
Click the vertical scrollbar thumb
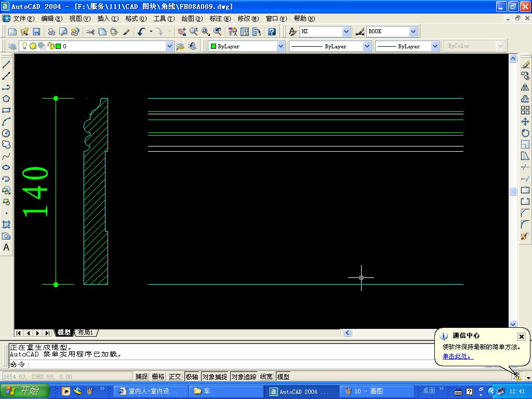(513, 191)
